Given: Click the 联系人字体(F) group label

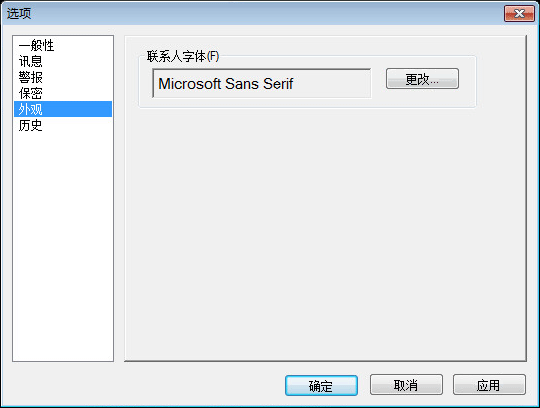Looking at the screenshot, I should [x=183, y=56].
